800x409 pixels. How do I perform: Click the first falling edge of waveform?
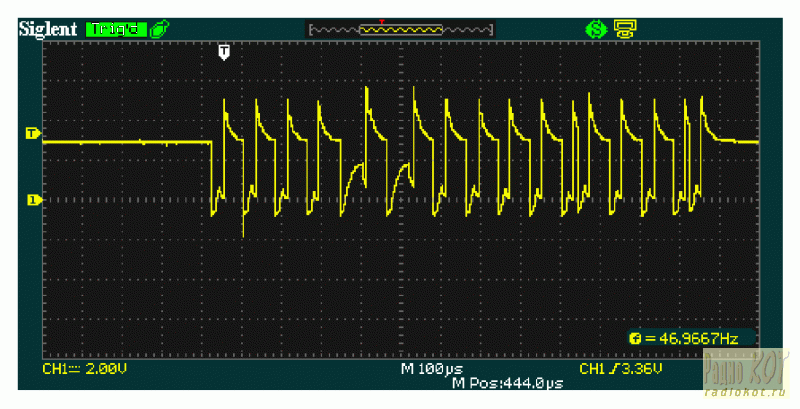(213, 178)
